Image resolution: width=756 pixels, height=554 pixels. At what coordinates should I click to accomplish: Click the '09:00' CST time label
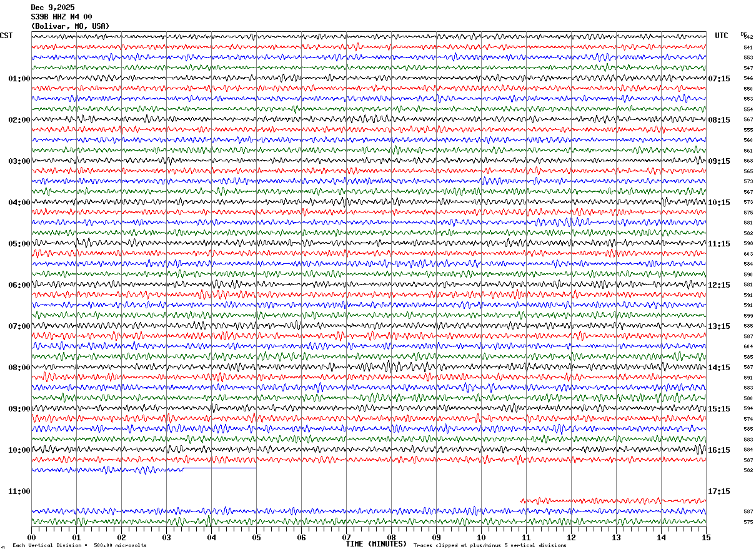tap(19, 409)
